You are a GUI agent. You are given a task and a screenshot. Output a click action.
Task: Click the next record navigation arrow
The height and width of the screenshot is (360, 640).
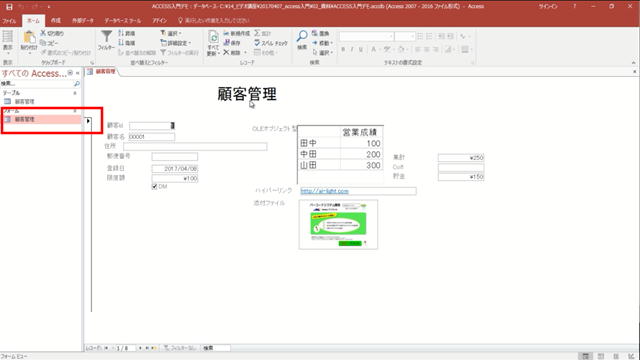(140, 348)
